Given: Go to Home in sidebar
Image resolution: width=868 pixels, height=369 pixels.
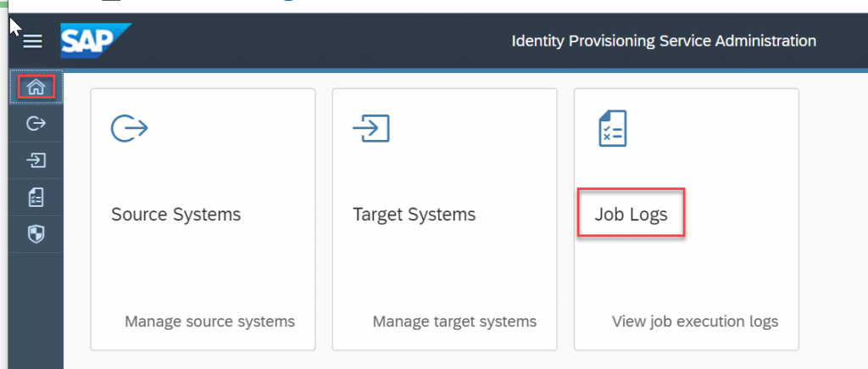Looking at the screenshot, I should coord(36,87).
